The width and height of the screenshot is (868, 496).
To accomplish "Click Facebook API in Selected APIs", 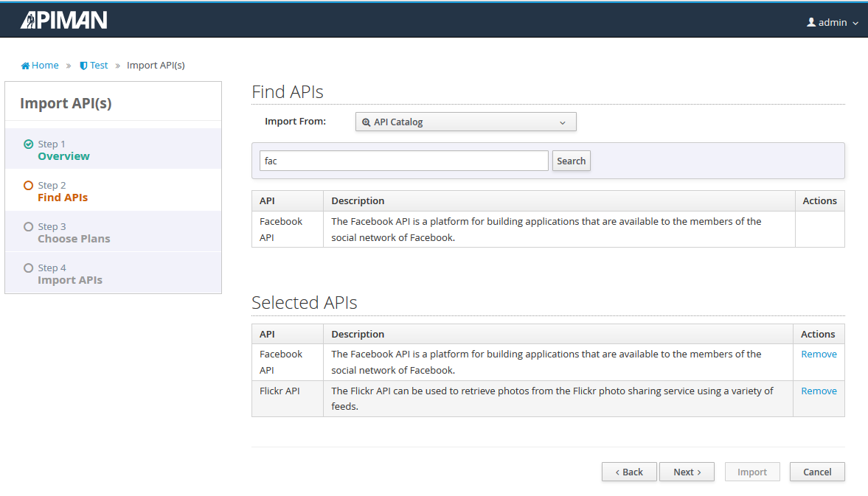I will tap(281, 362).
